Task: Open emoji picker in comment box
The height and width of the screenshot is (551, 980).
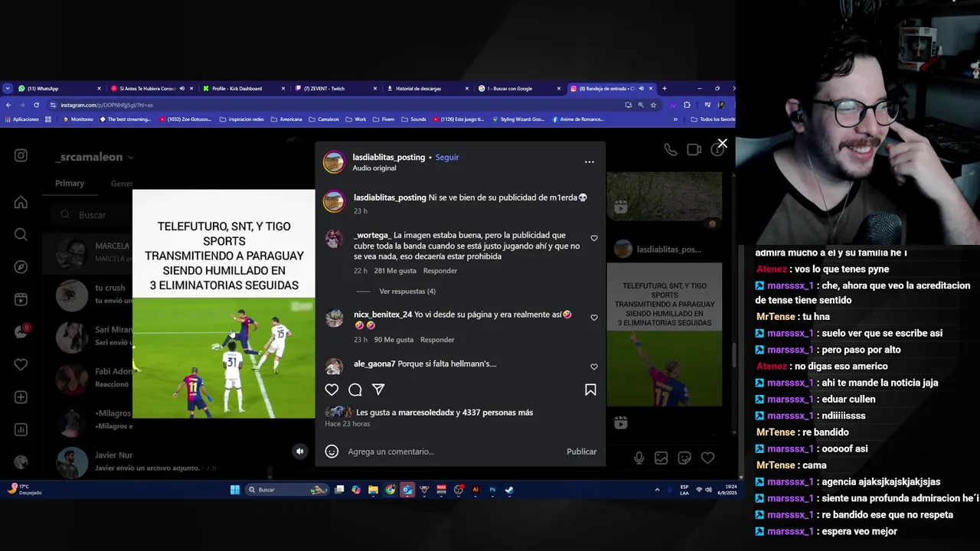Action: (x=332, y=452)
